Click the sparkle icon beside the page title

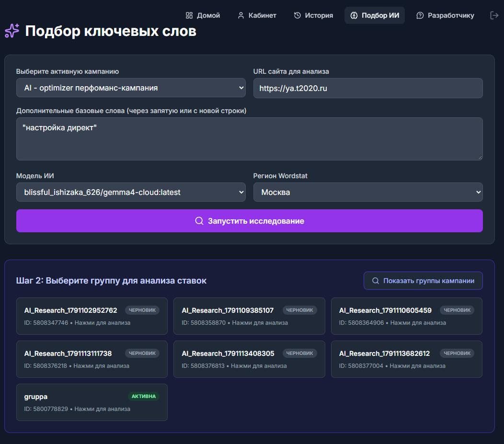[x=12, y=31]
